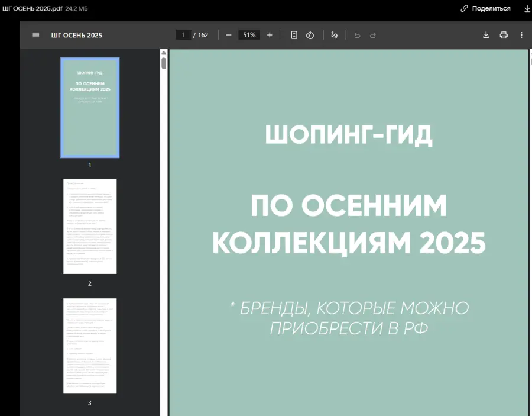Image resolution: width=532 pixels, height=416 pixels.
Task: Open page 2 thumbnail in sidebar
Action: point(90,227)
